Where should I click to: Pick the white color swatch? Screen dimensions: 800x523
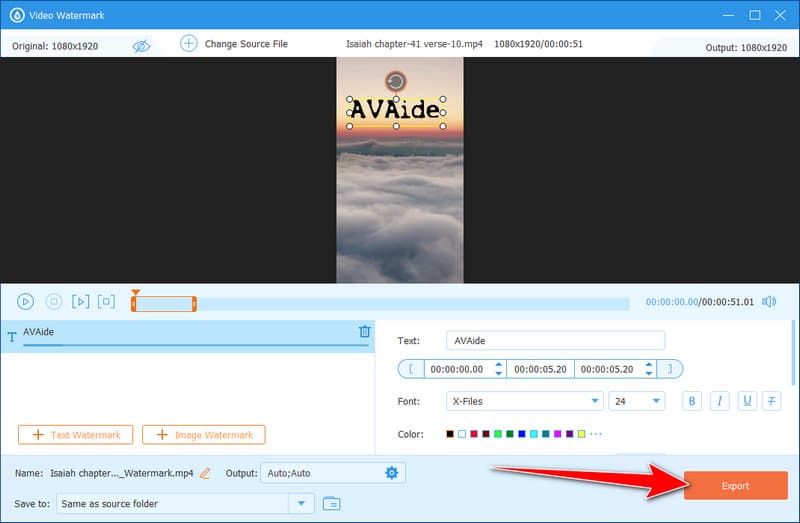pos(462,434)
